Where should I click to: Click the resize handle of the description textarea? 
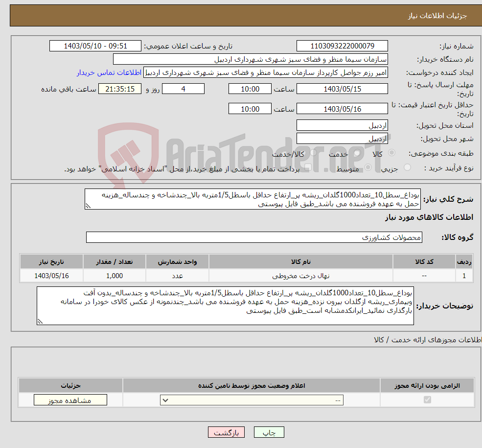(88, 206)
